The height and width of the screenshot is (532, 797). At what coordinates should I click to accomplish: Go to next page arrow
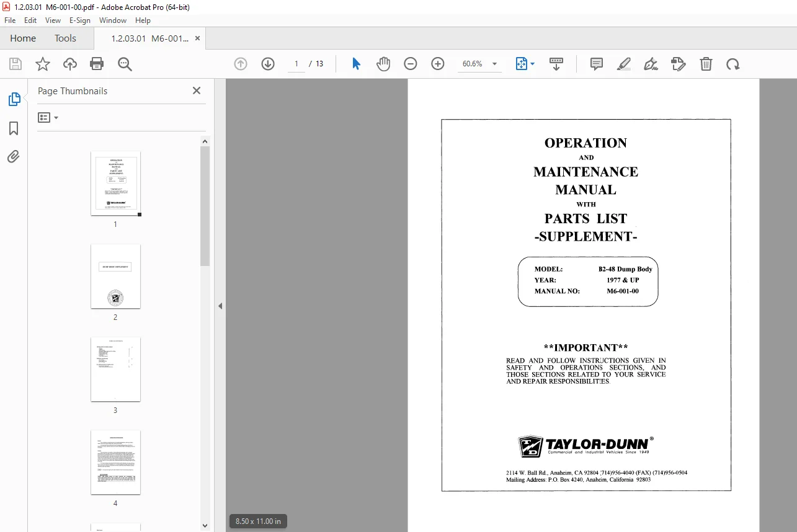pyautogui.click(x=268, y=64)
